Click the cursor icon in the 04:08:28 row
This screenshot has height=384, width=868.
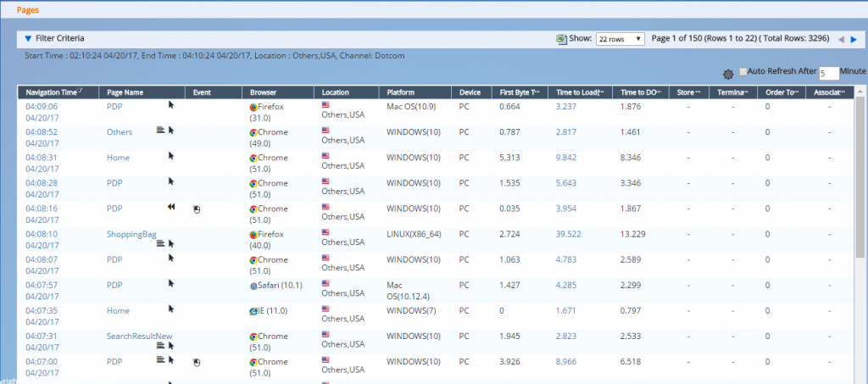point(171,181)
